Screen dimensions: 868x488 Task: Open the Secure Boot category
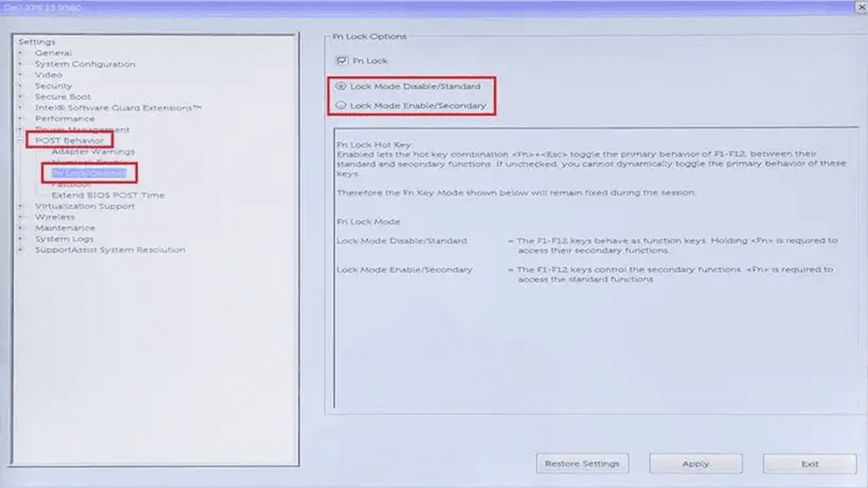point(62,97)
